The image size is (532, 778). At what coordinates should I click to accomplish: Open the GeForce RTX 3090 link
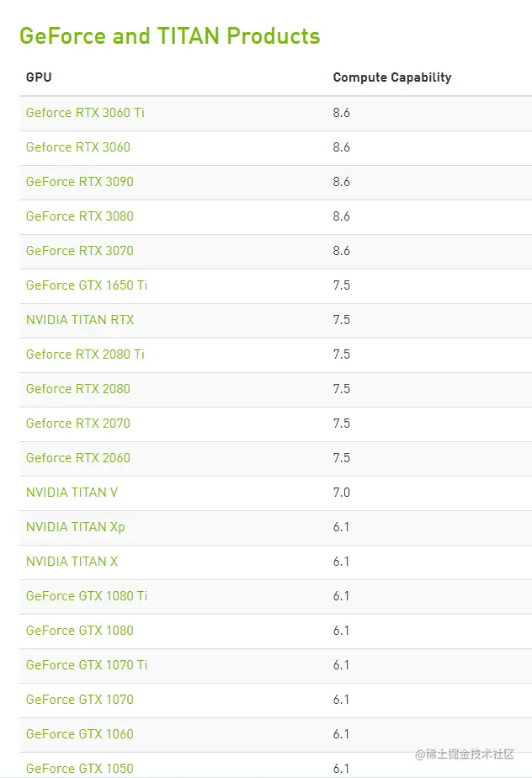click(80, 182)
